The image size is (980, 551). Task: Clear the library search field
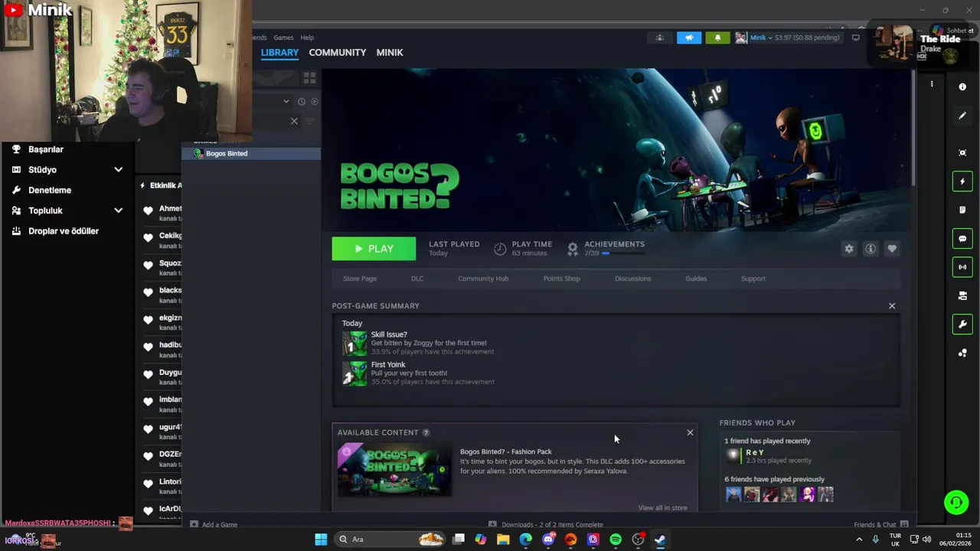coord(294,121)
